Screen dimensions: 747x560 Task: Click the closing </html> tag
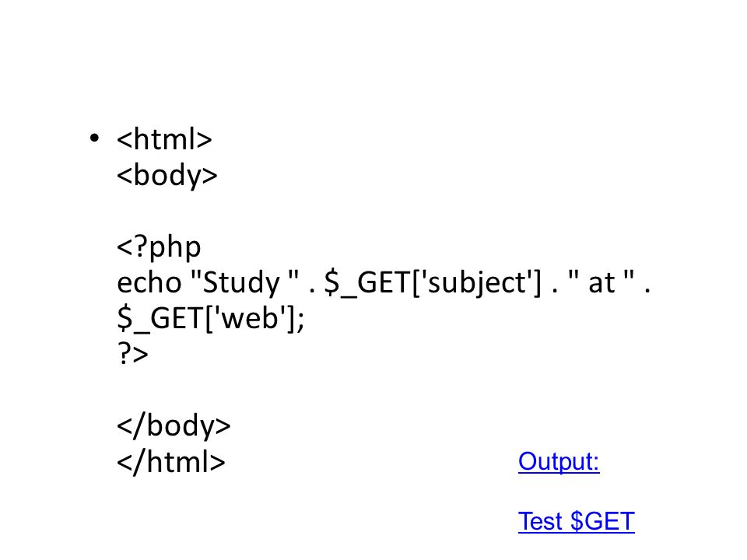(x=171, y=461)
